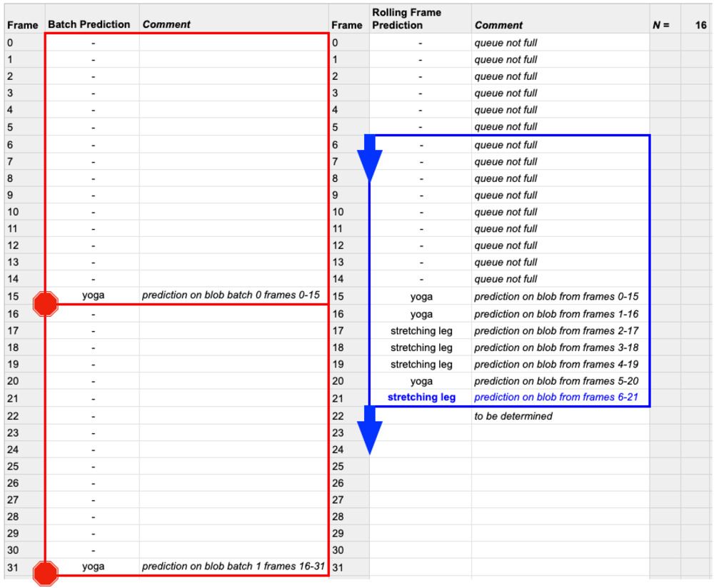Click the batch prediction 'yoga' cell in row 31
Screen dimensions: 714x588
tap(93, 566)
